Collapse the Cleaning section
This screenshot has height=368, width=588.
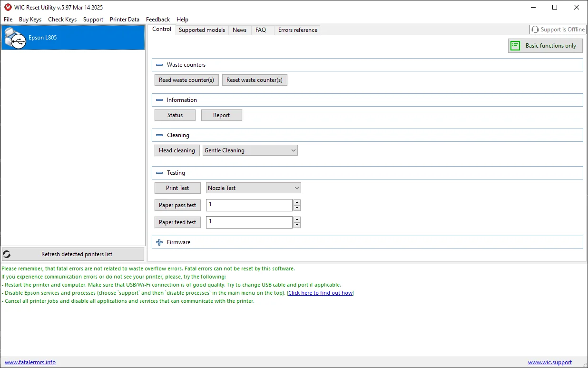[159, 135]
